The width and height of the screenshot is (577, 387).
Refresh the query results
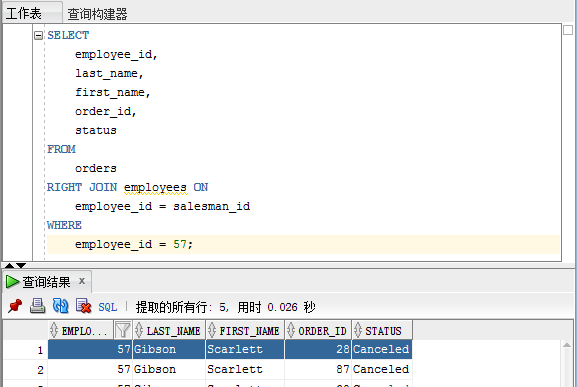pyautogui.click(x=60, y=306)
